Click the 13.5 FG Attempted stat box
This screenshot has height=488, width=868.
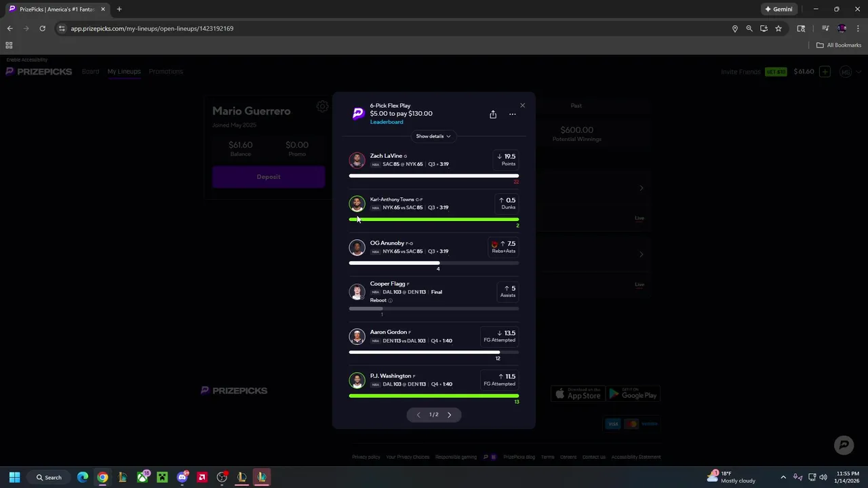pyautogui.click(x=500, y=336)
